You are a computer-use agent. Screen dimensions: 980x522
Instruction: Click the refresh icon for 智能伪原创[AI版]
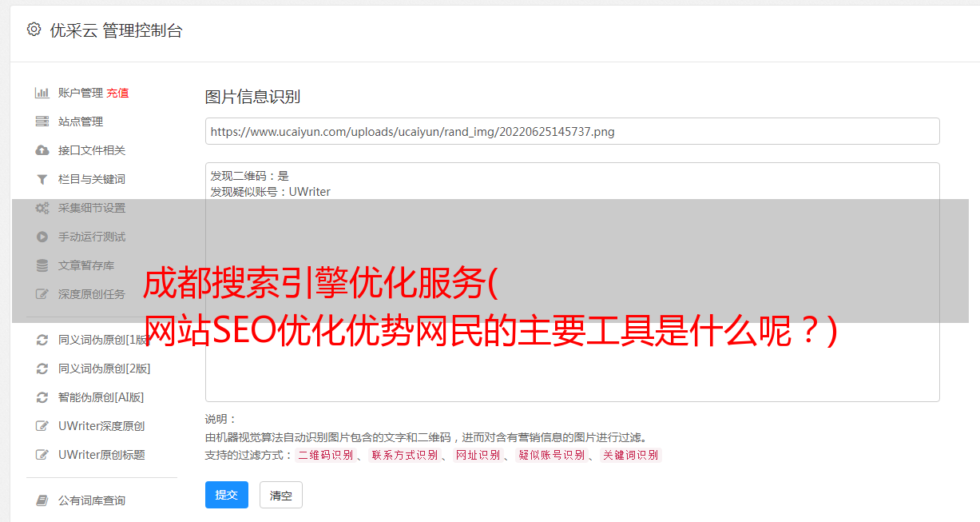click(x=42, y=397)
